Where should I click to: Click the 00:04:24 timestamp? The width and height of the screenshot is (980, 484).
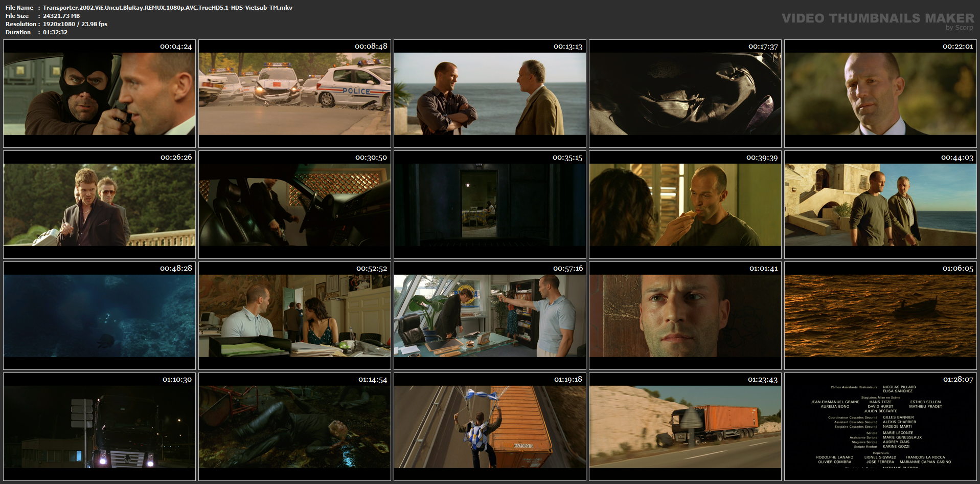(x=176, y=47)
